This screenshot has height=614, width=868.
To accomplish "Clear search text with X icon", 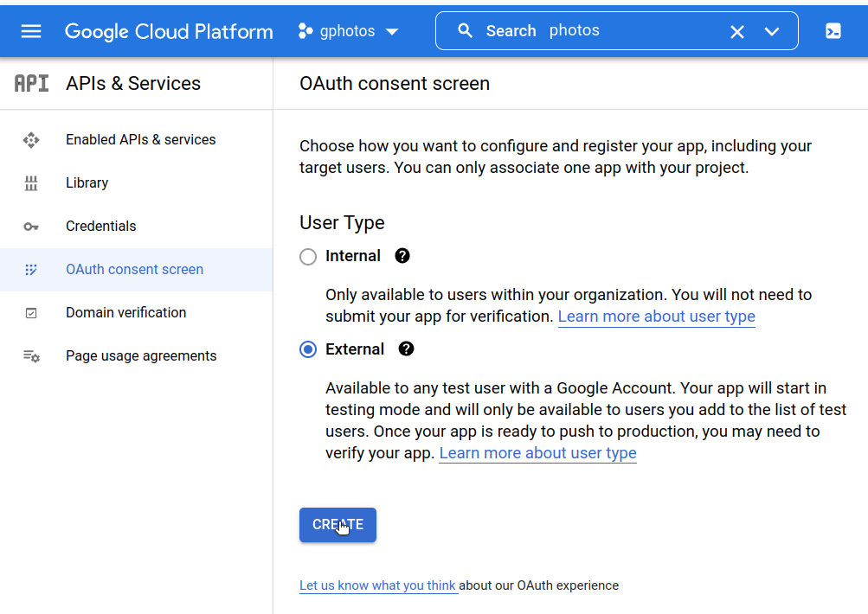I will tap(736, 32).
